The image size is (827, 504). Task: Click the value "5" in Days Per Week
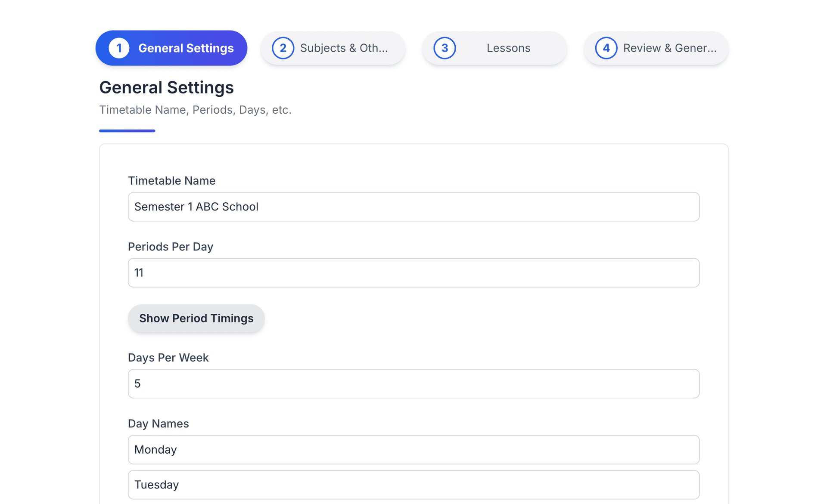[138, 383]
